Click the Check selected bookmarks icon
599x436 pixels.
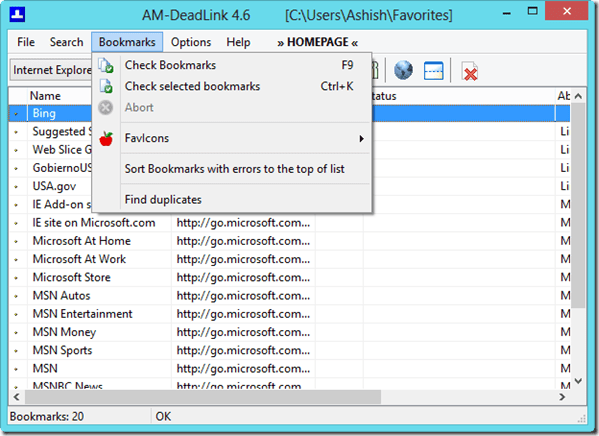pyautogui.click(x=106, y=86)
